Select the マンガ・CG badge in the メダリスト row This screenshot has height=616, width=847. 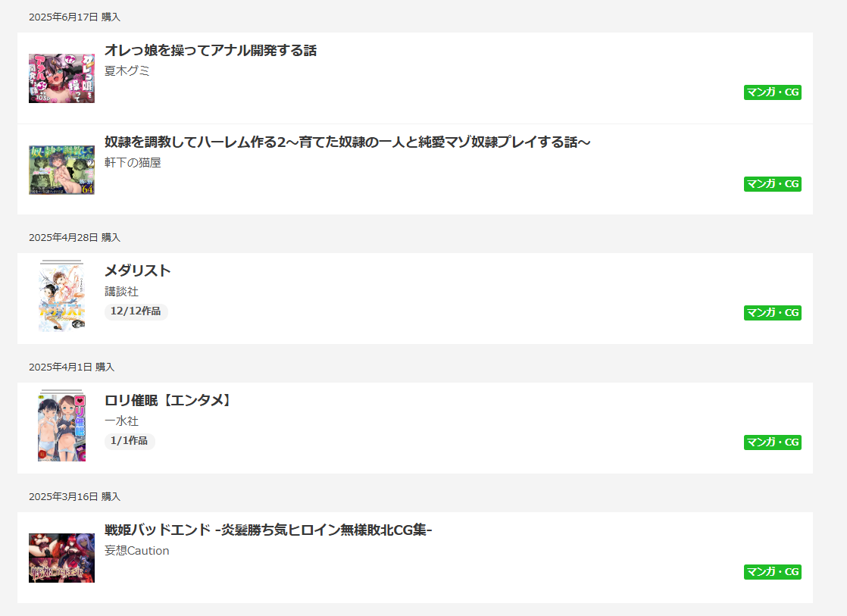772,313
